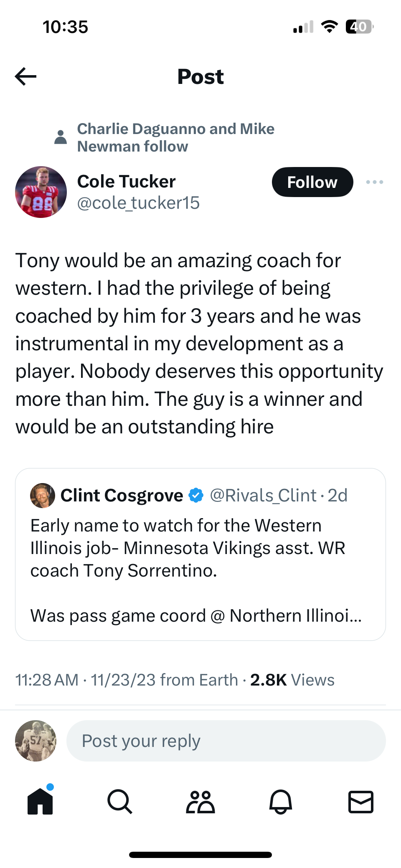Image resolution: width=401 pixels, height=868 pixels.
Task: Tap the Cole Tucker display name
Action: pos(126,181)
